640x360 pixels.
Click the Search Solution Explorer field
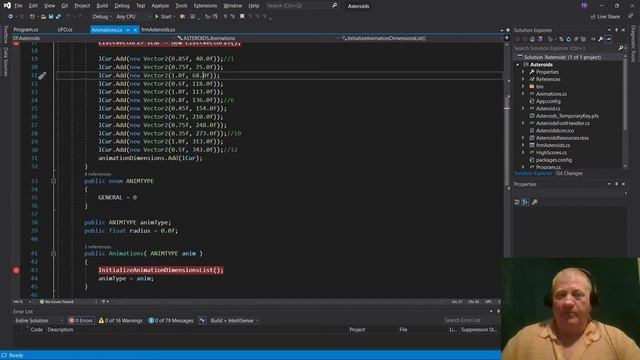point(565,48)
